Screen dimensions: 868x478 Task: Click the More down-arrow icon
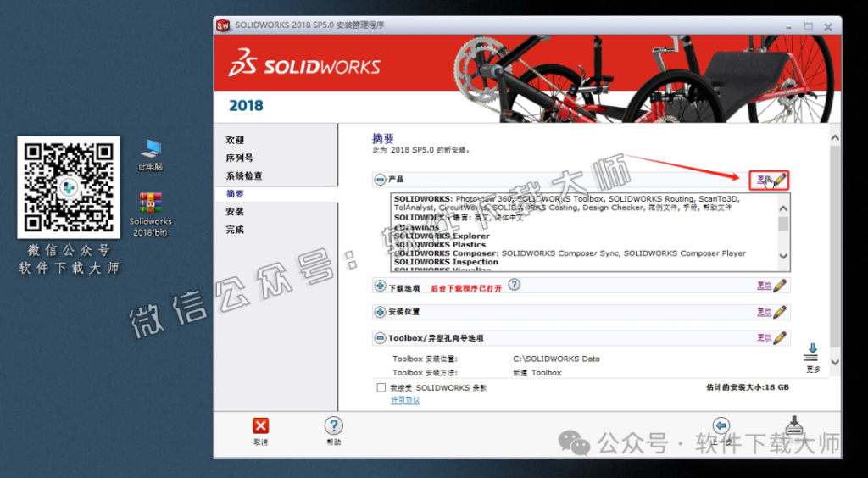point(812,353)
